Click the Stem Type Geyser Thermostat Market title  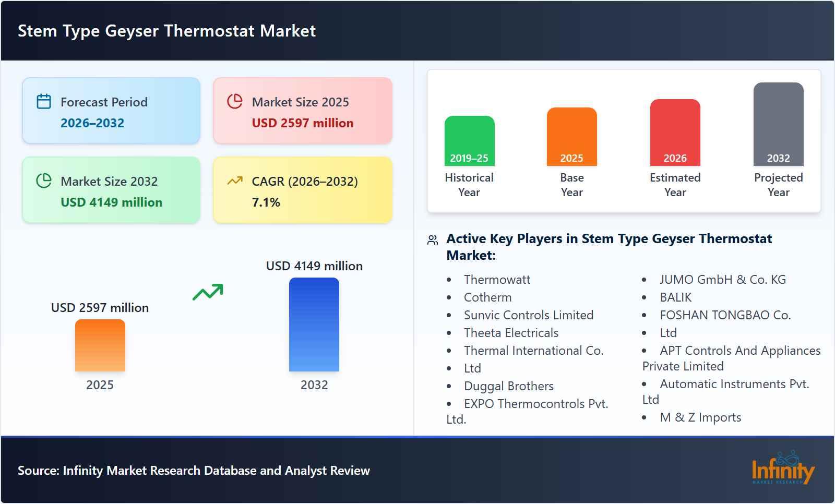(166, 31)
